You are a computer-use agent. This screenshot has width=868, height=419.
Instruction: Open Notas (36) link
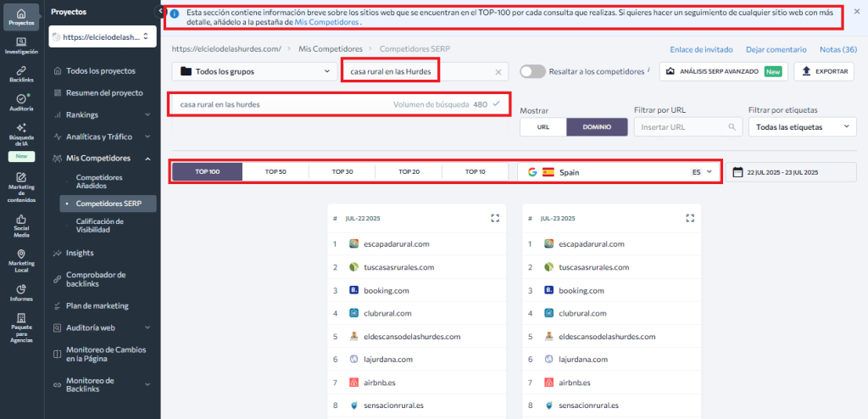point(838,49)
